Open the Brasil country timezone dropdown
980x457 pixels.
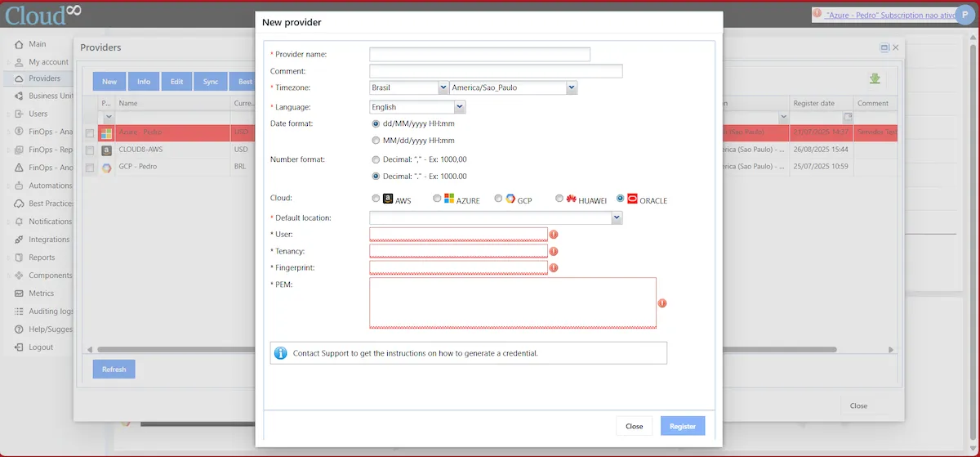(x=443, y=87)
